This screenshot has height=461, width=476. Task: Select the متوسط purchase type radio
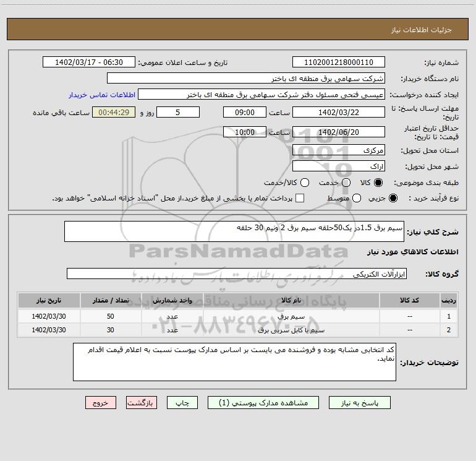(357, 198)
